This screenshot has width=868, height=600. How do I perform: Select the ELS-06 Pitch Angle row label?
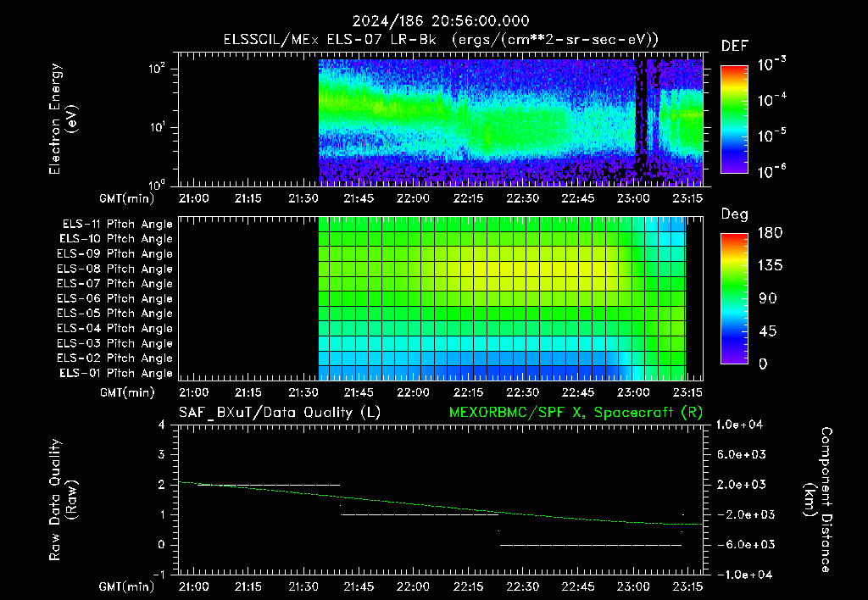tap(115, 299)
